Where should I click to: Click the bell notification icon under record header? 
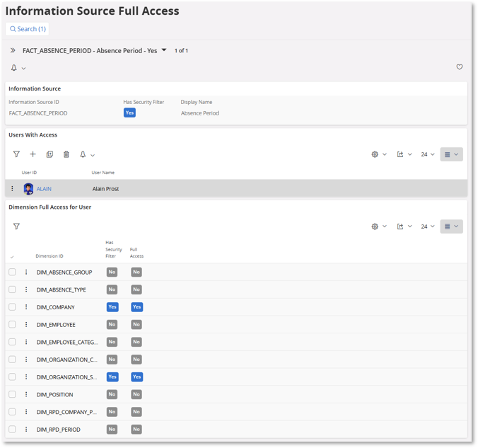(14, 68)
